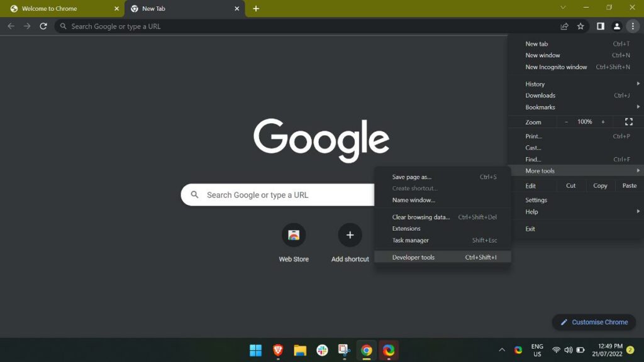The width and height of the screenshot is (644, 362).
Task: Open the browser profile avatar
Action: (x=617, y=26)
